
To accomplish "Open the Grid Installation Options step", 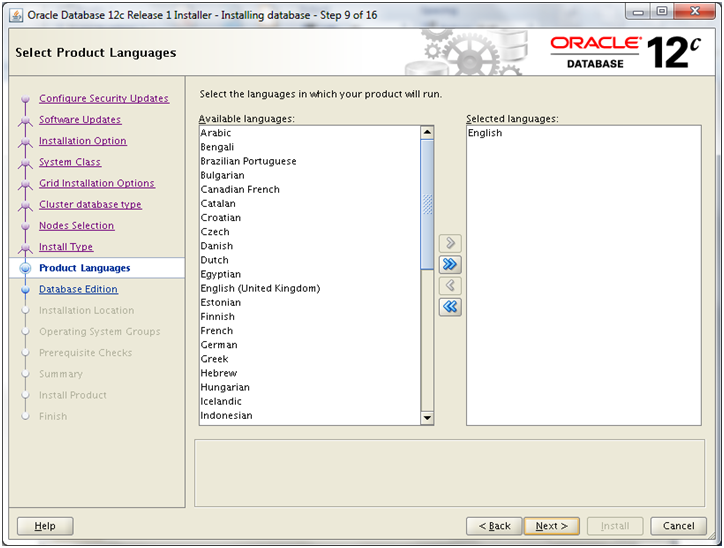I will tap(97, 183).
